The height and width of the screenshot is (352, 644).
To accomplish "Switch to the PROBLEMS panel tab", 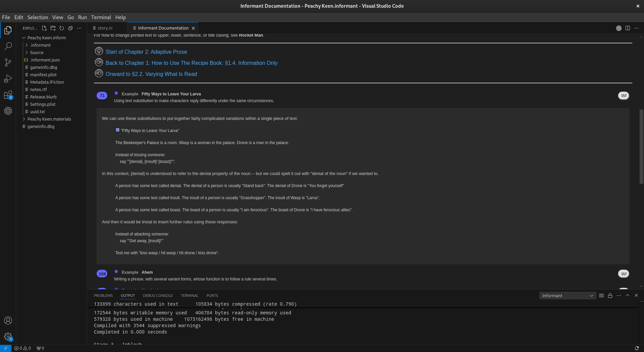I will (x=103, y=296).
